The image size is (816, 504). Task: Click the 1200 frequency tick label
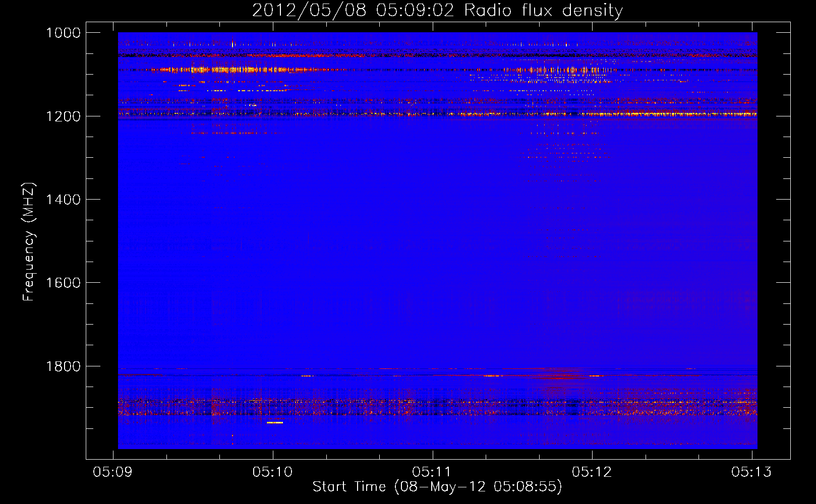point(63,116)
